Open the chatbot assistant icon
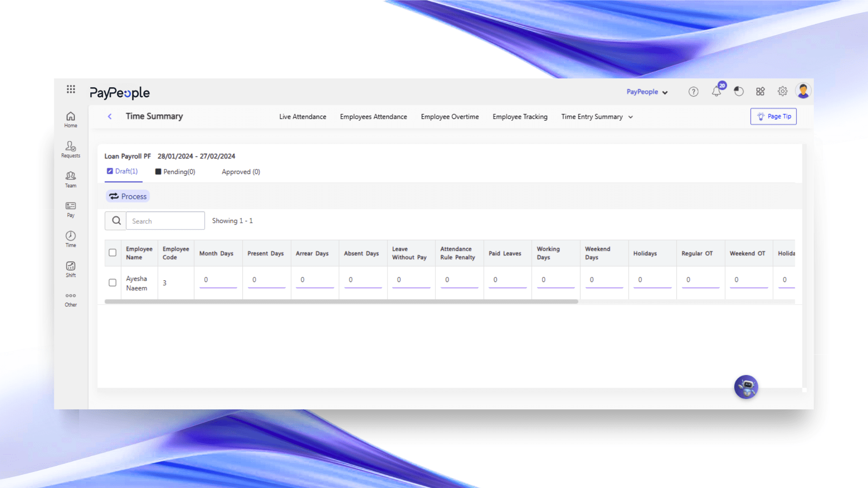 746,387
